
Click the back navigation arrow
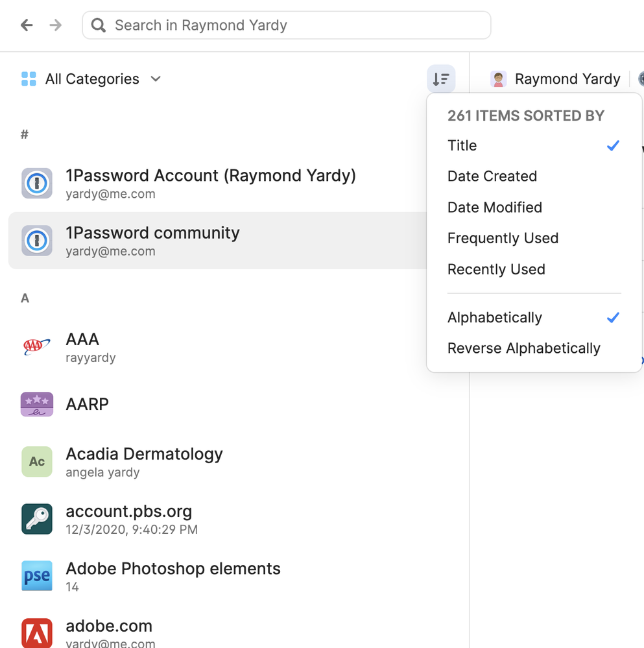[27, 25]
